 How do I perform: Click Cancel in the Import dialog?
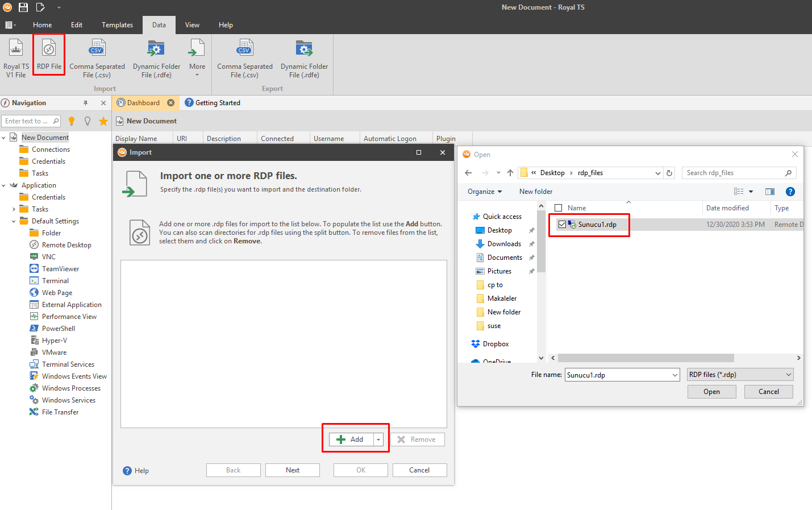click(x=419, y=470)
